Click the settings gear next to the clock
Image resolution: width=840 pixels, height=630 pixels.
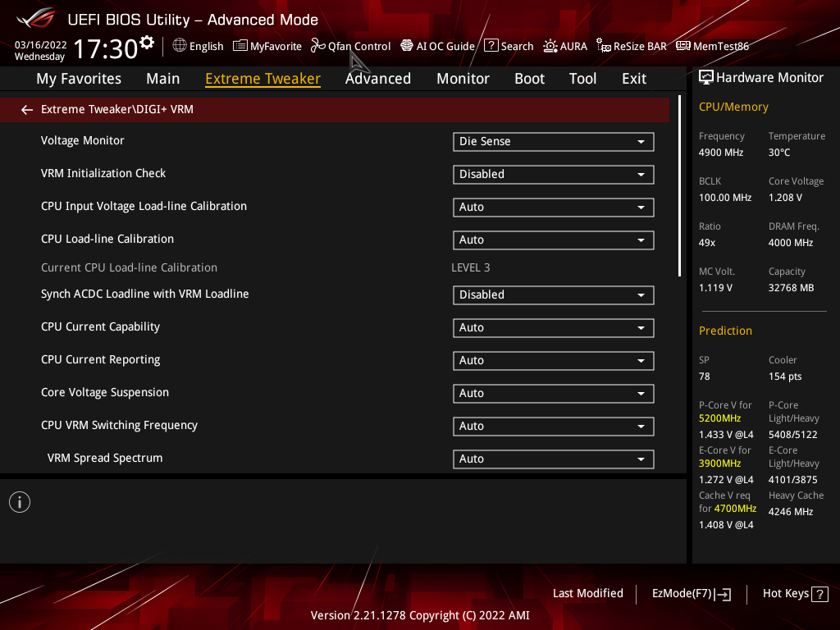coord(147,43)
